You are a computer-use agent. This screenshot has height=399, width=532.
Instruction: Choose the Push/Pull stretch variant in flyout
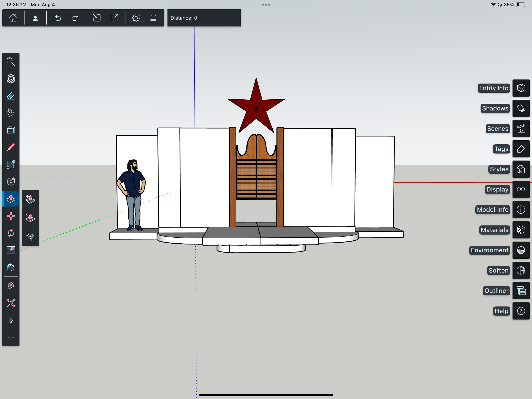coord(30,218)
